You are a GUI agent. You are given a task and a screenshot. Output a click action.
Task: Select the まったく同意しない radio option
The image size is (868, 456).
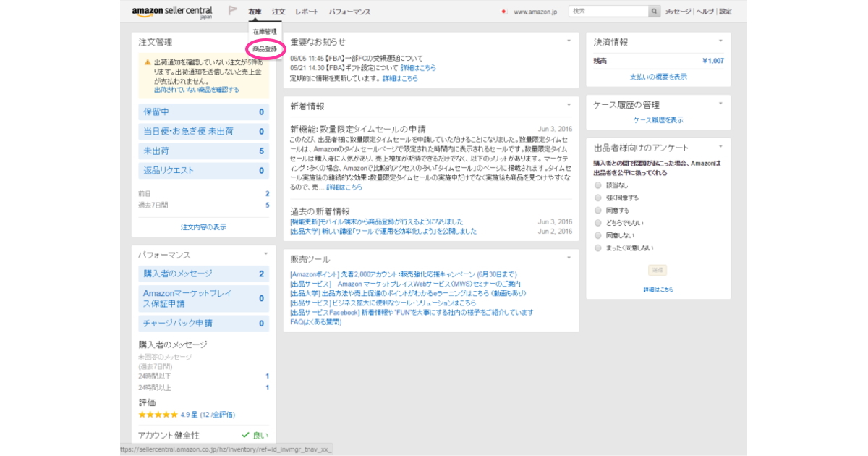[x=597, y=248]
